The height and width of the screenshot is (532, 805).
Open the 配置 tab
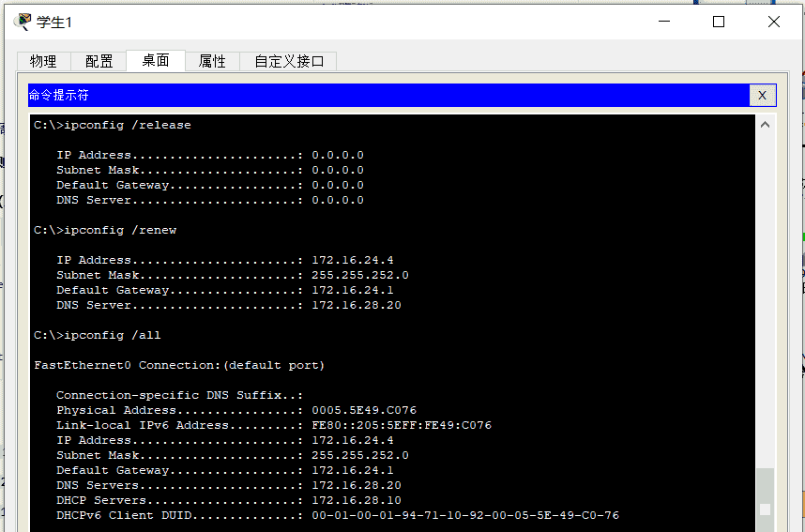(x=99, y=61)
